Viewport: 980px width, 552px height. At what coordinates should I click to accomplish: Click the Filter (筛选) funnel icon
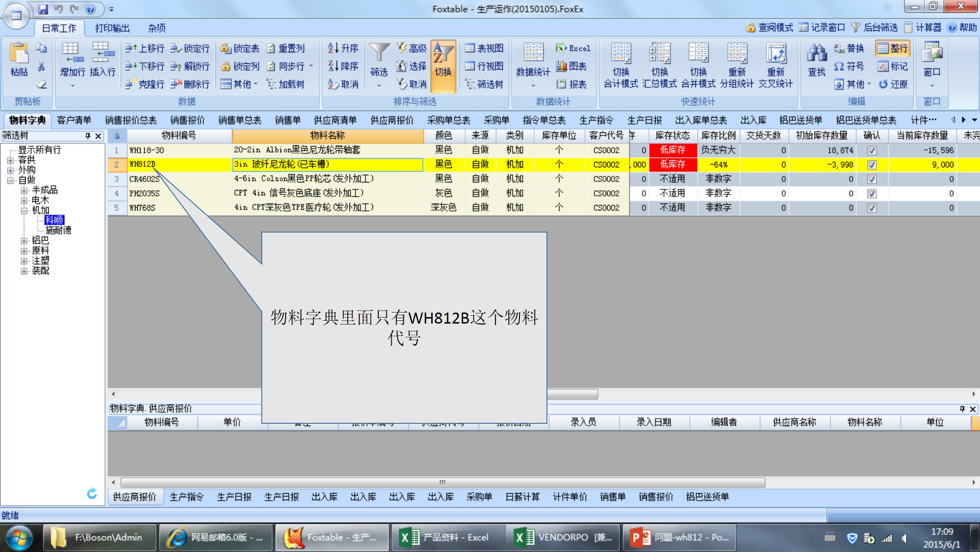click(x=379, y=60)
